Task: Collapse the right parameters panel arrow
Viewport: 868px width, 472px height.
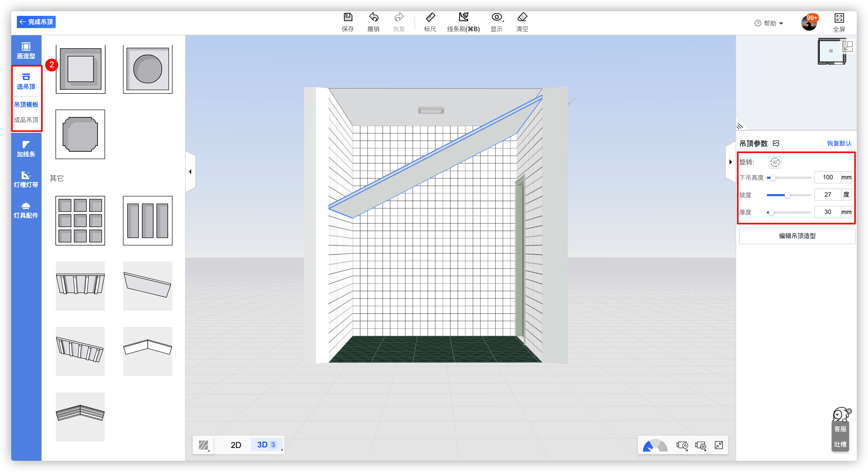Action: (x=730, y=162)
